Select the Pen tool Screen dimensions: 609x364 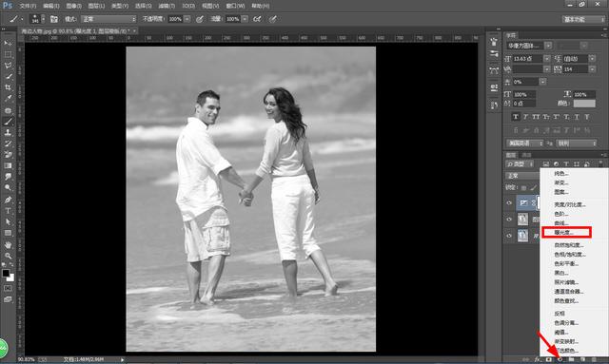click(x=8, y=200)
